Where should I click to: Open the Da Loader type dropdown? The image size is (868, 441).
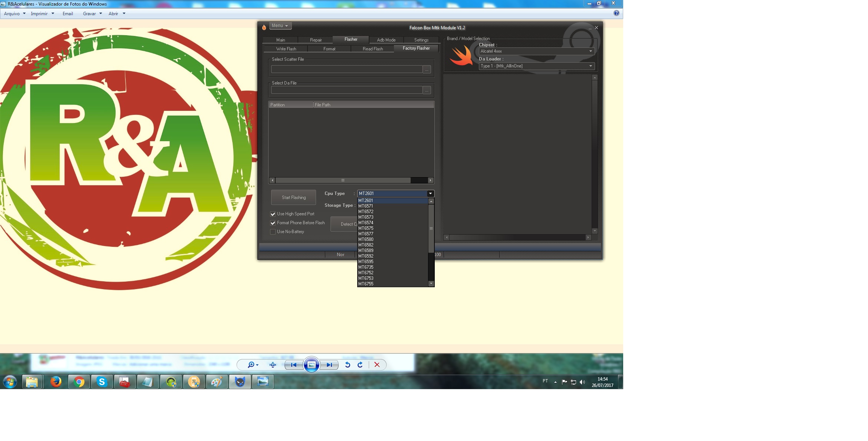pyautogui.click(x=536, y=66)
